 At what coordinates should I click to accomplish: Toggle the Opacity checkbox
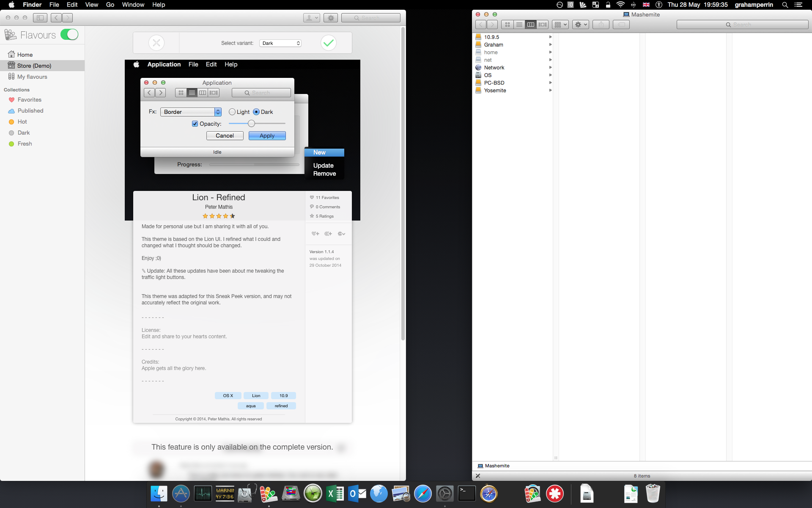point(195,124)
